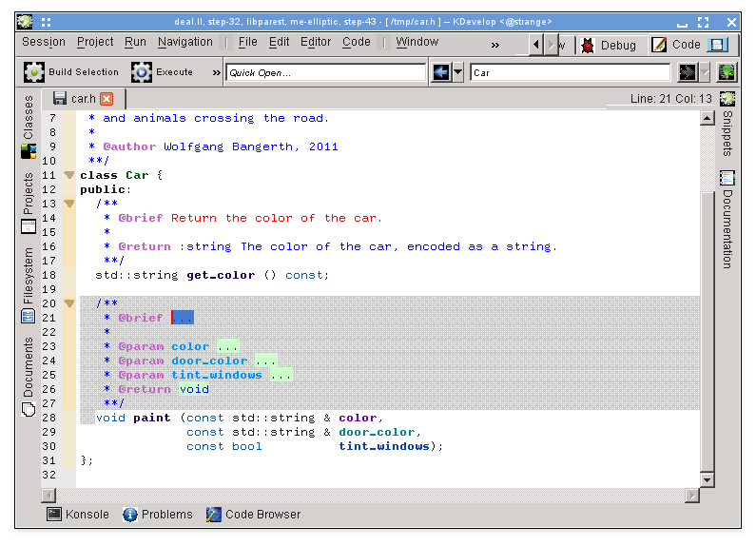Open the Filesystem sidebar panel
The width and height of the screenshot is (756, 546).
click(29, 284)
